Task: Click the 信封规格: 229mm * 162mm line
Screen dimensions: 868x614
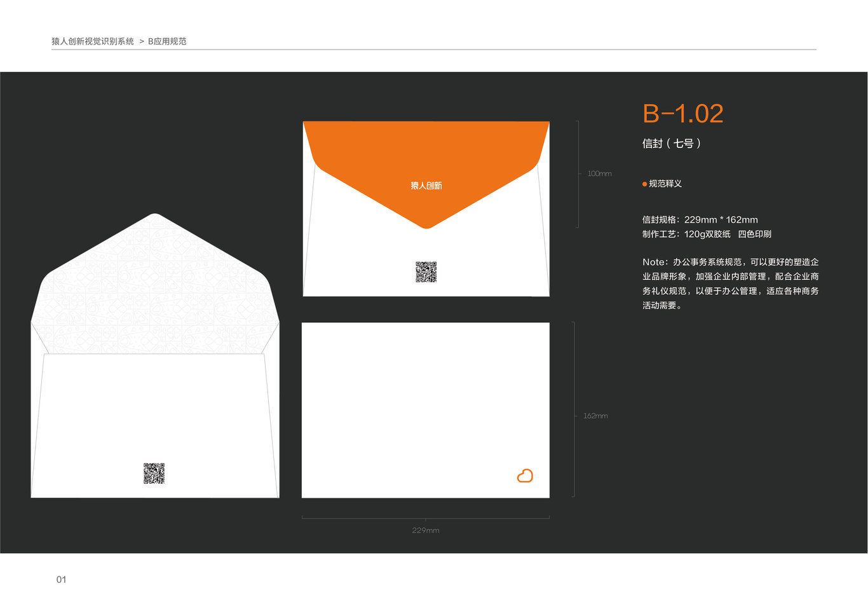Action: pyautogui.click(x=700, y=220)
